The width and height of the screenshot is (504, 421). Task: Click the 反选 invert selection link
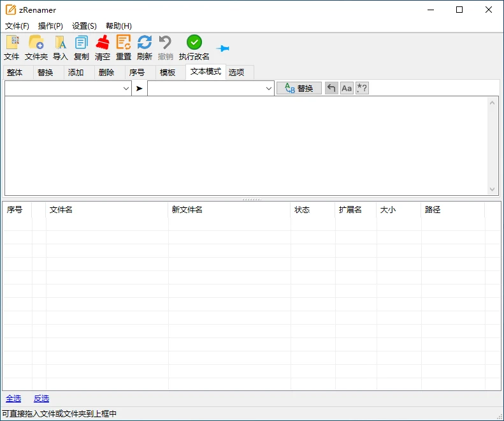click(x=41, y=399)
